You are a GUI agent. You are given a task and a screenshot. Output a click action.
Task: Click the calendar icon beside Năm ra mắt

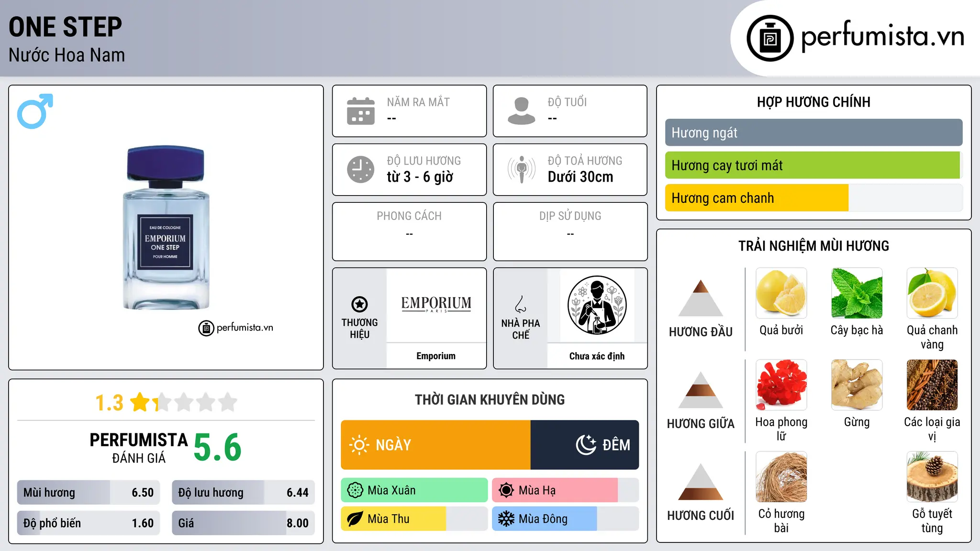pos(361,111)
